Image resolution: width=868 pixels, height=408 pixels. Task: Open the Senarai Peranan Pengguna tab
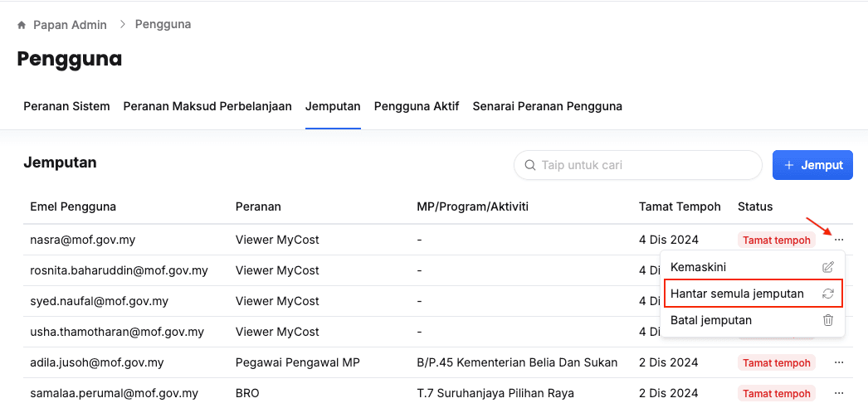547,106
